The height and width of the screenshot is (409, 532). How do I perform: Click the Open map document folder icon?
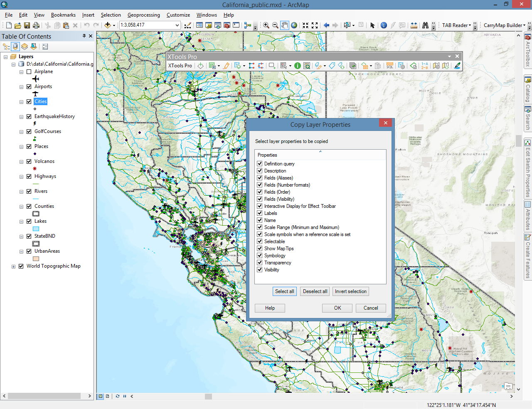[x=18, y=25]
